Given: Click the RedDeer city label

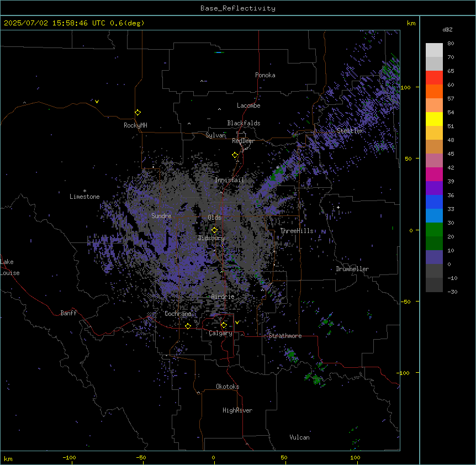Looking at the screenshot, I should 243,141.
